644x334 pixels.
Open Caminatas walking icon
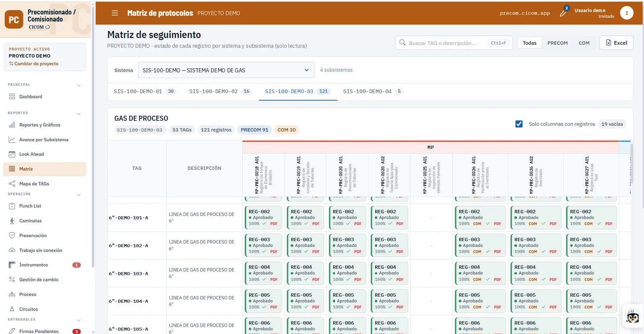tap(12, 221)
